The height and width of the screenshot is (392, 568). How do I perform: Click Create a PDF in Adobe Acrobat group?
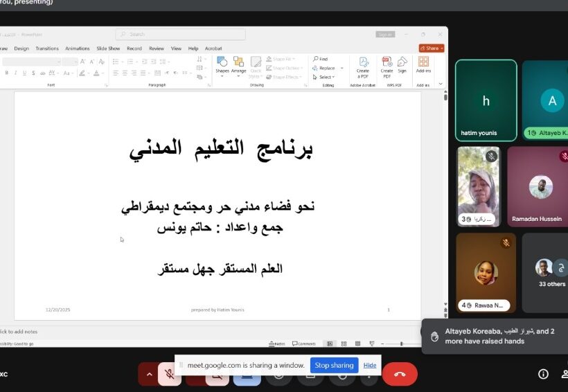click(362, 66)
